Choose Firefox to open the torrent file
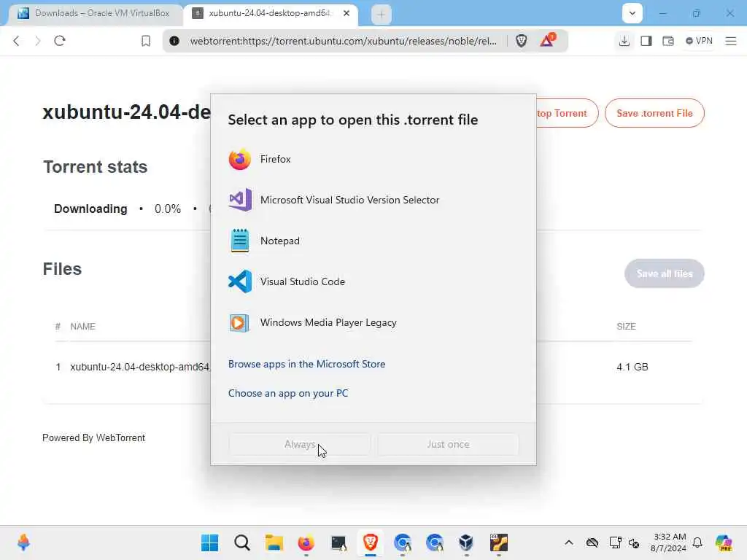Viewport: 747px width, 560px height. coord(373,159)
